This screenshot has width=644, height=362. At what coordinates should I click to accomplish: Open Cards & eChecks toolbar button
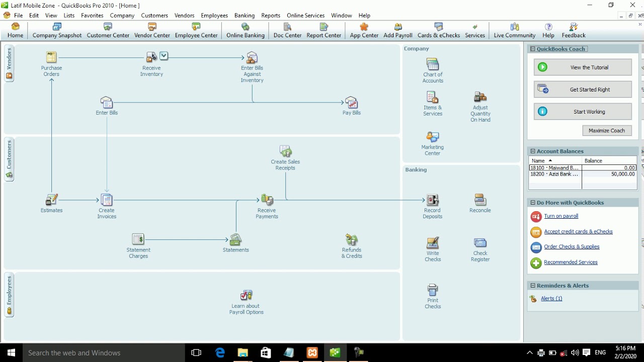pyautogui.click(x=439, y=30)
